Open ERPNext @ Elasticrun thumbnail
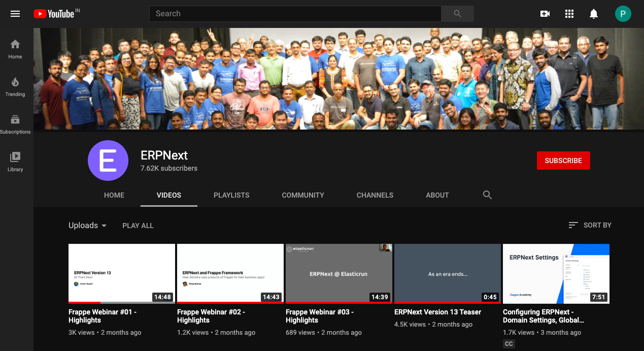This screenshot has width=644, height=351. [x=339, y=274]
